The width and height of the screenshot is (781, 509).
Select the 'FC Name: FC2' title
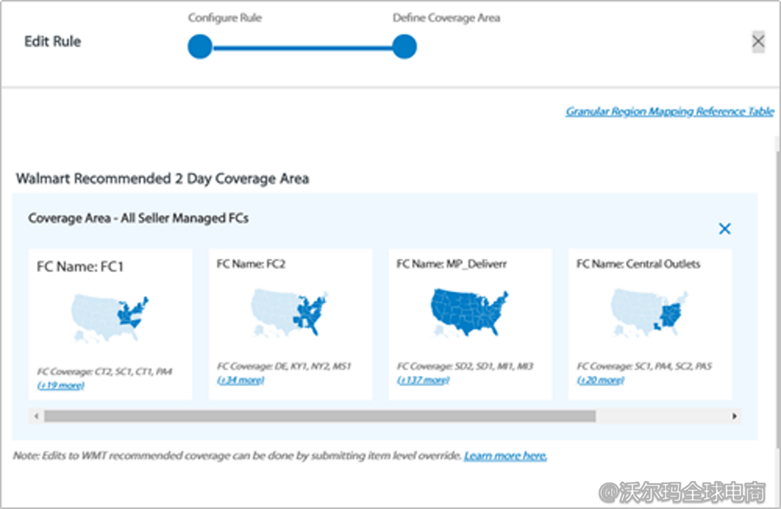click(251, 264)
